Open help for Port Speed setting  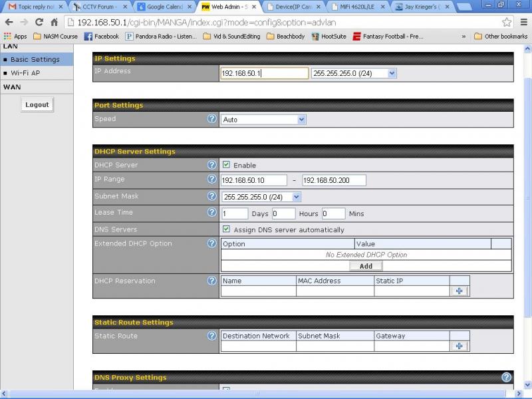[x=211, y=118]
